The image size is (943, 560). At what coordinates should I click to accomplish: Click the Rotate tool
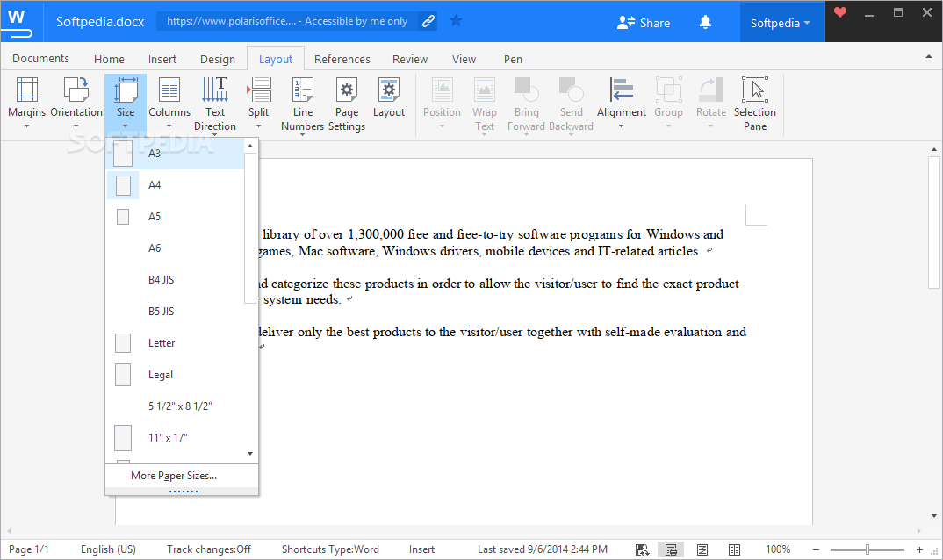pyautogui.click(x=711, y=103)
